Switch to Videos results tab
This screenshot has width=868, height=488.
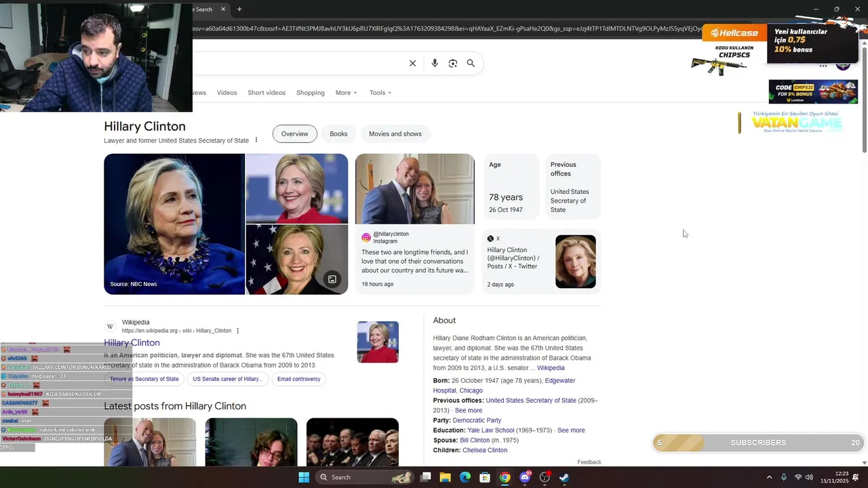coord(227,93)
